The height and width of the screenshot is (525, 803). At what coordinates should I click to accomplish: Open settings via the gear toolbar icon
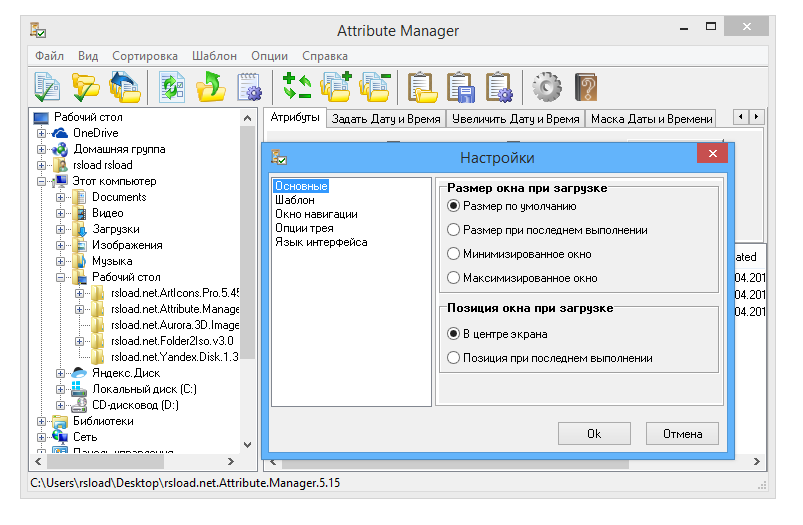pyautogui.click(x=547, y=87)
